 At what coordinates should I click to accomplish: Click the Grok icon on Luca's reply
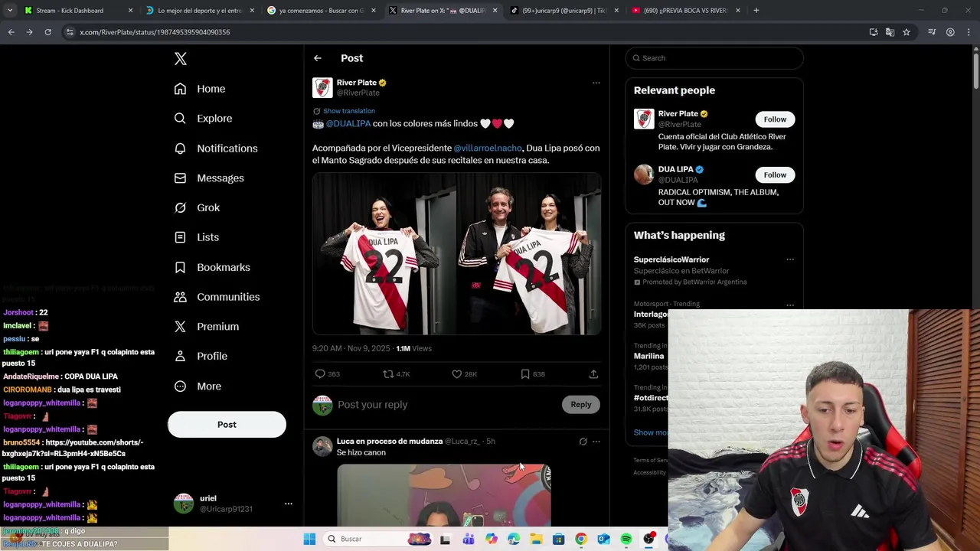[583, 442]
